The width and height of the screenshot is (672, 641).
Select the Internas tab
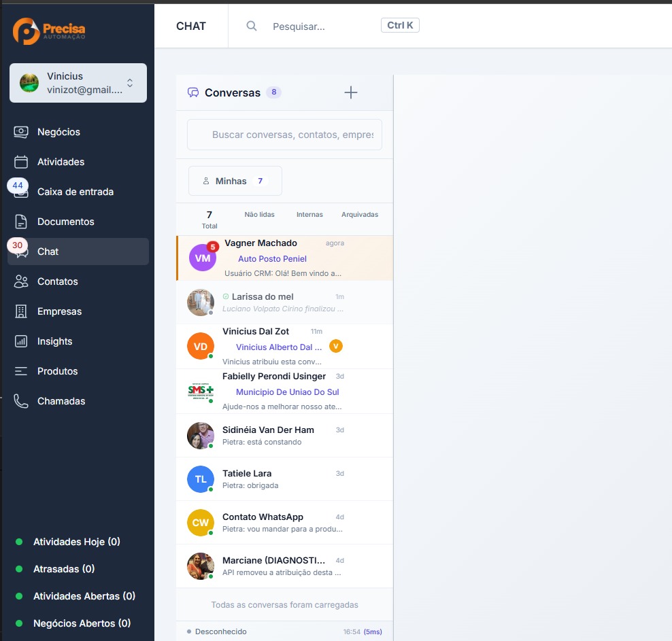point(309,215)
